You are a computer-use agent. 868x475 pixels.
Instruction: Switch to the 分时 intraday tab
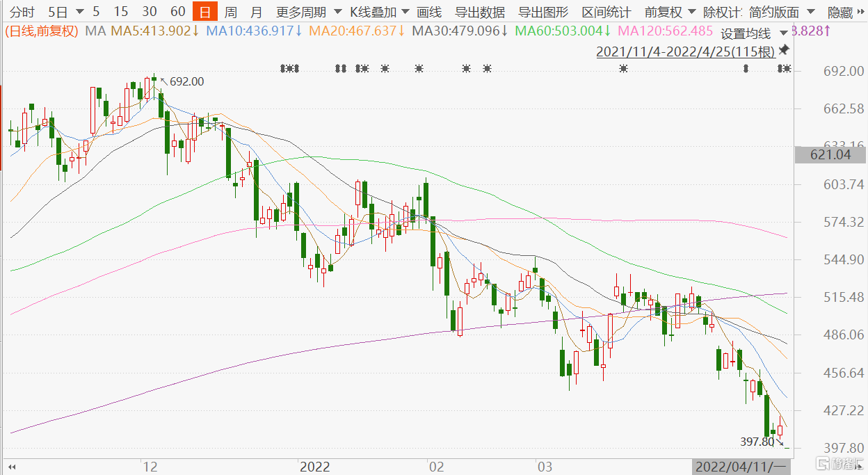point(22,12)
